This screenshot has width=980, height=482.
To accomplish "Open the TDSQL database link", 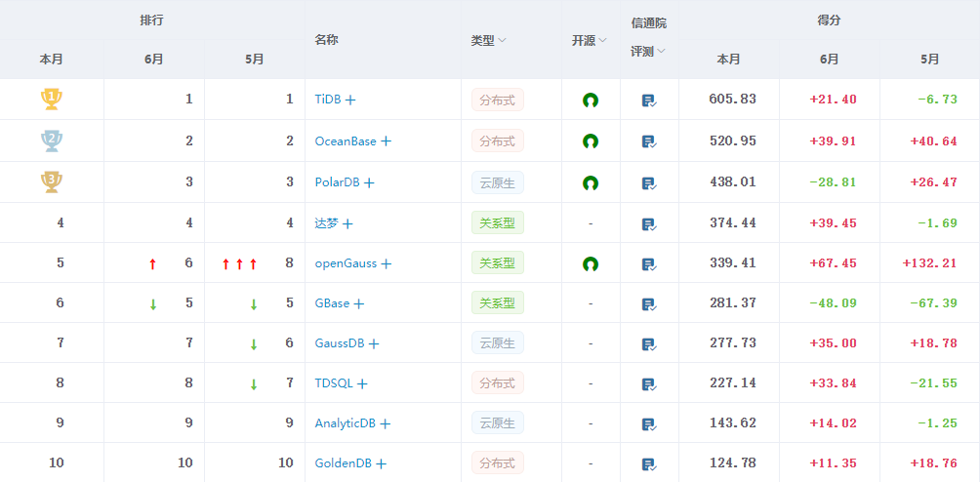I will point(335,383).
